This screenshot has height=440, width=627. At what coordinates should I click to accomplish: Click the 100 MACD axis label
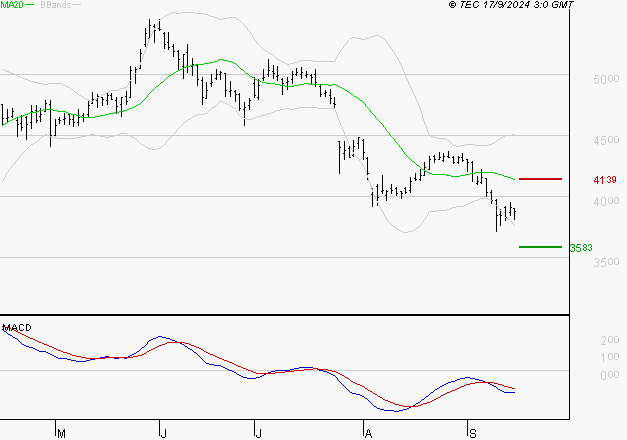click(610, 357)
